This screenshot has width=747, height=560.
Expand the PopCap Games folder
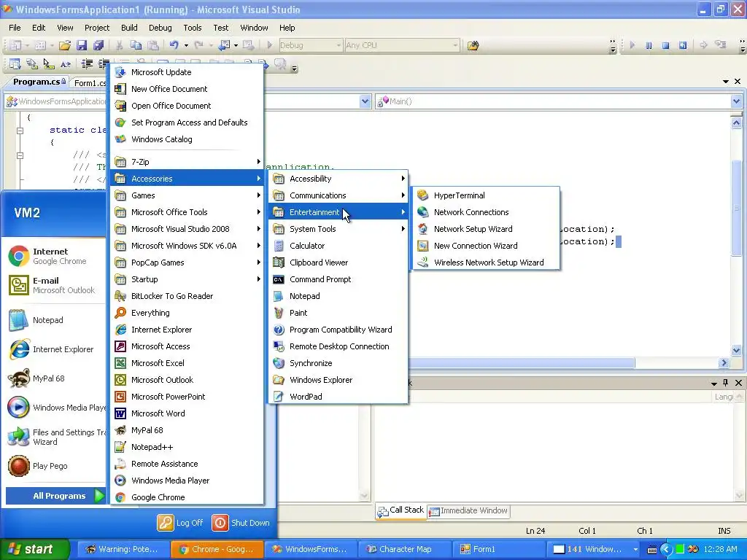tap(187, 262)
